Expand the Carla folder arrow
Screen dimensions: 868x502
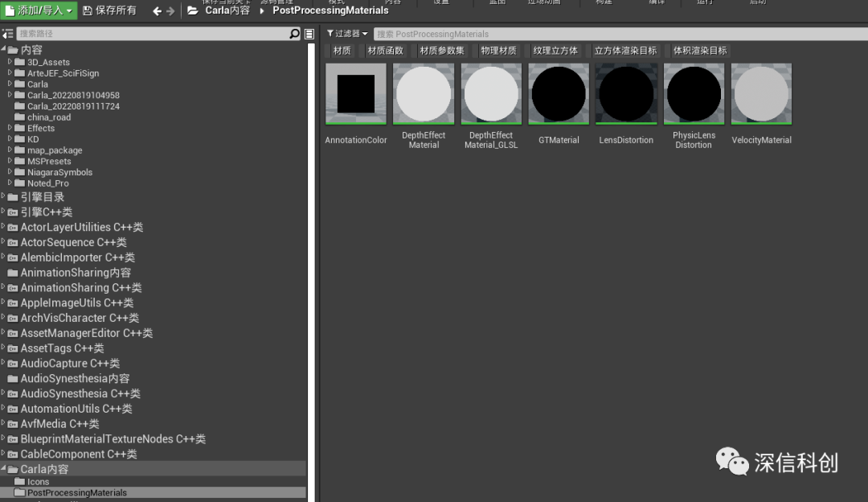tap(10, 84)
